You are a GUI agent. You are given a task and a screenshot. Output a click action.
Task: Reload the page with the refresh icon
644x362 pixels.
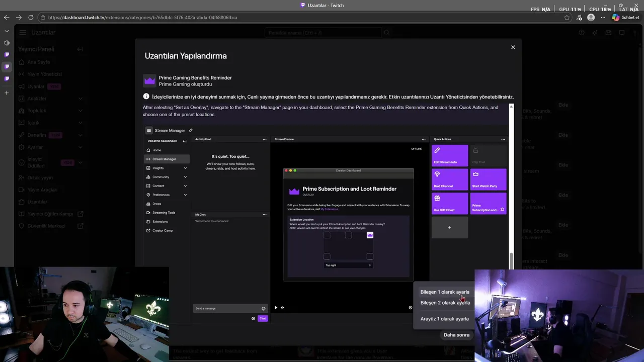pos(31,17)
